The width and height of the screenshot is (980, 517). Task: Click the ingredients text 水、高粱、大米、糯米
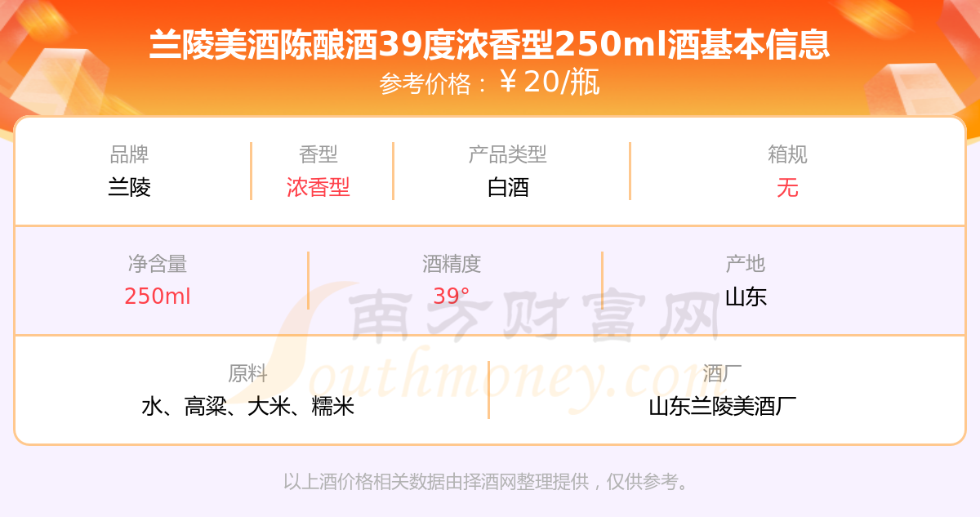coord(248,406)
